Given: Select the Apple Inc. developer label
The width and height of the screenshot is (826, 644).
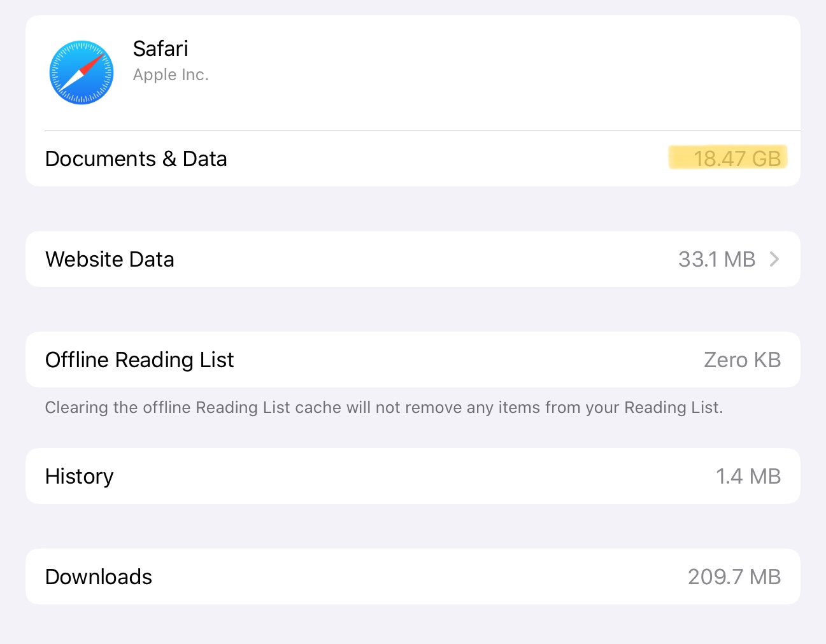Looking at the screenshot, I should pos(171,74).
